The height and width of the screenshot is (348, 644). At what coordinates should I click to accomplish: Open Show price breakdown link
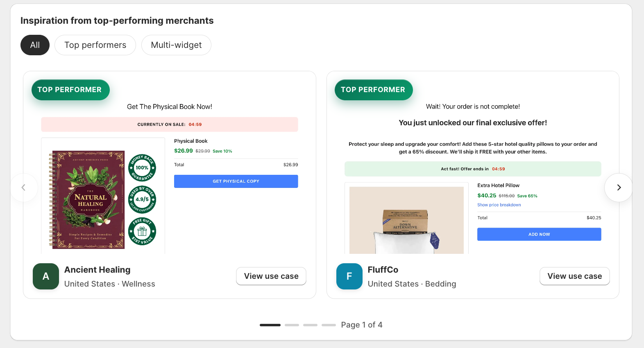point(499,205)
